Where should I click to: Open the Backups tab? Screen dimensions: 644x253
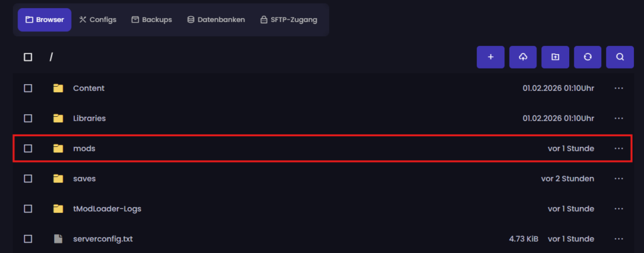152,19
